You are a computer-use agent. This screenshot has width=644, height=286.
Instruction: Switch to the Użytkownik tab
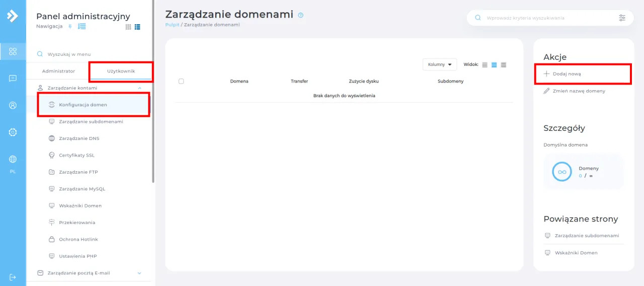tap(121, 71)
